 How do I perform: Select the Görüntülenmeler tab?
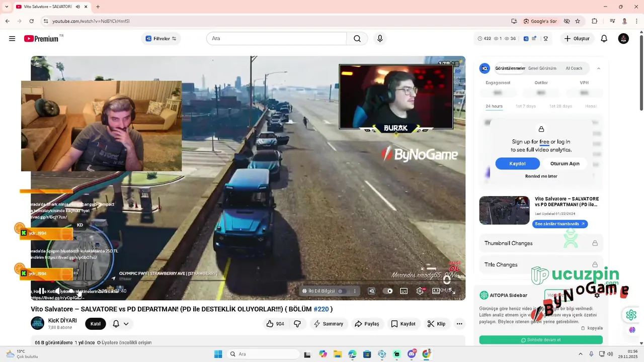(510, 68)
